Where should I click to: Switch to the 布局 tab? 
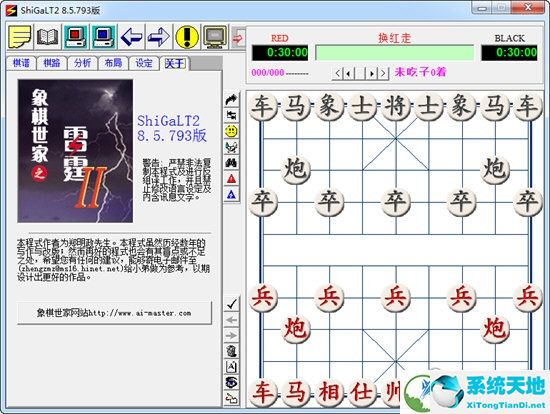(113, 63)
